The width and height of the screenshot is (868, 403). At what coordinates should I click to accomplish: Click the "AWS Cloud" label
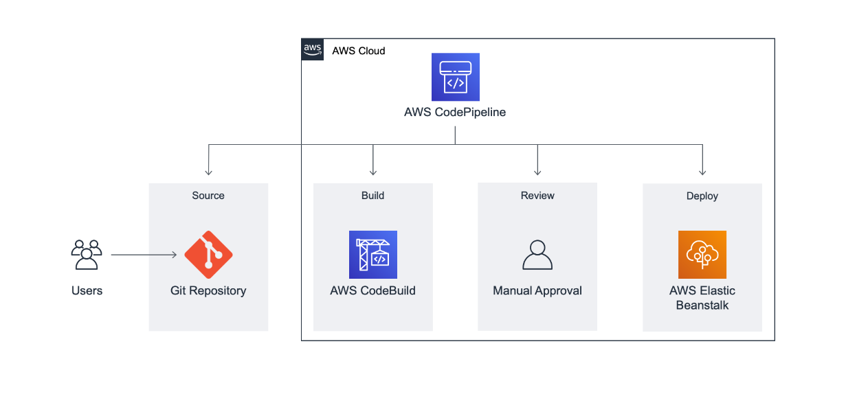(x=359, y=51)
